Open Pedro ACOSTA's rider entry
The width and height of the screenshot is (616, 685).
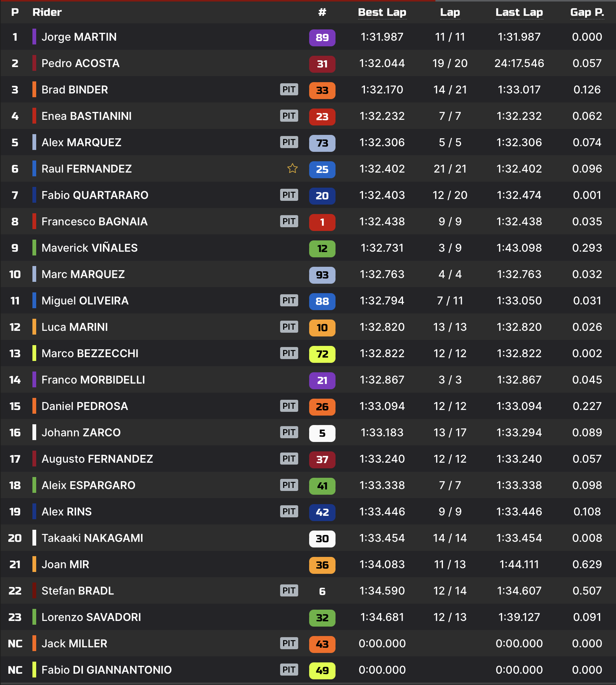click(x=80, y=63)
